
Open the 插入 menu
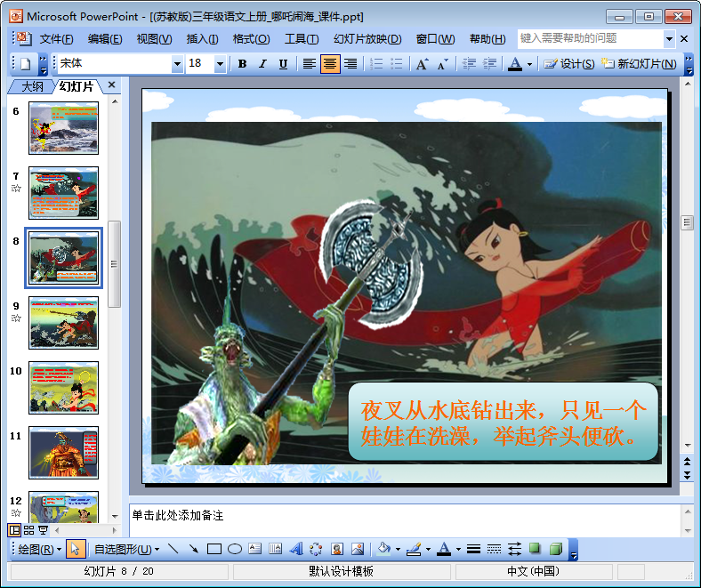click(202, 39)
